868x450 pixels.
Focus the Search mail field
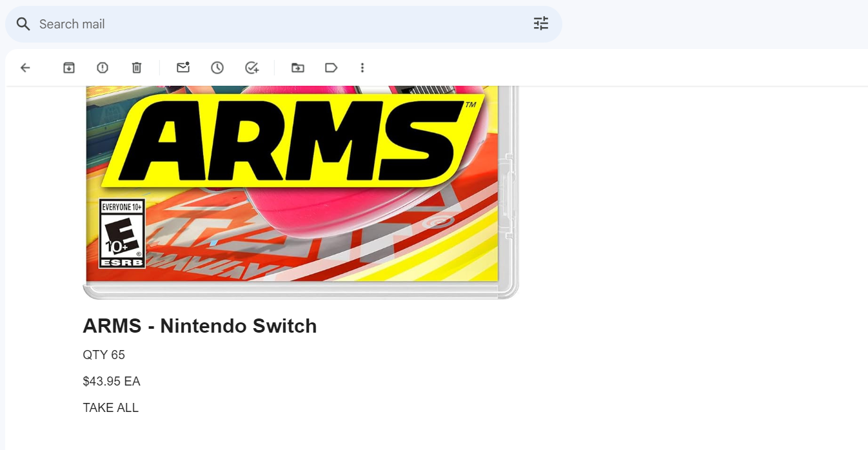tap(284, 24)
